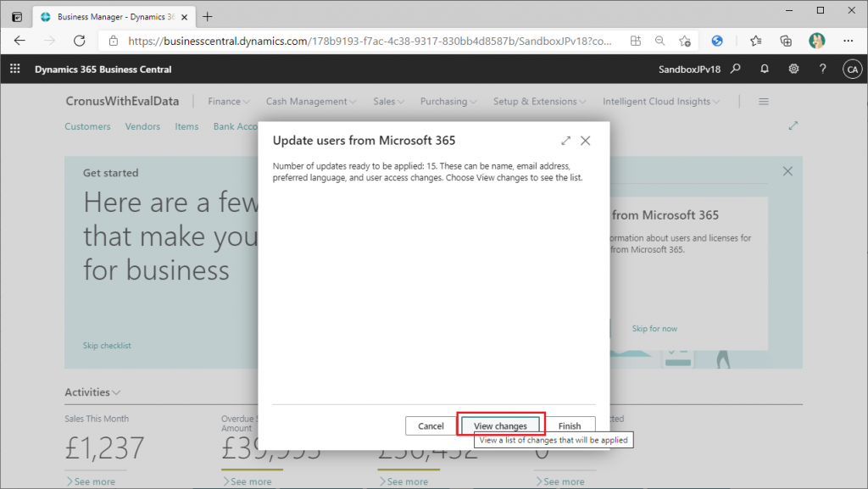Screen dimensions: 868x489
Task: Open browser collections
Action: coord(786,41)
